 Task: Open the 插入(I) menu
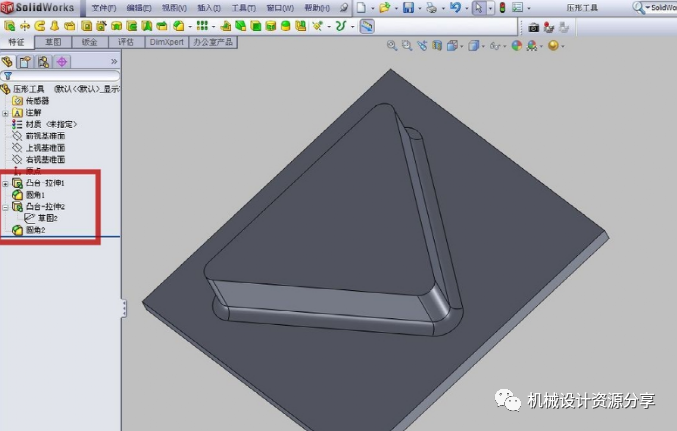[209, 8]
